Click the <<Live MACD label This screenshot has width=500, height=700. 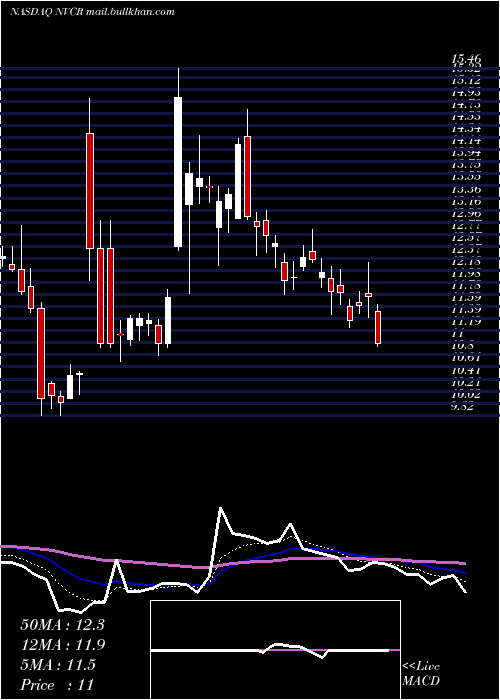coord(421,674)
